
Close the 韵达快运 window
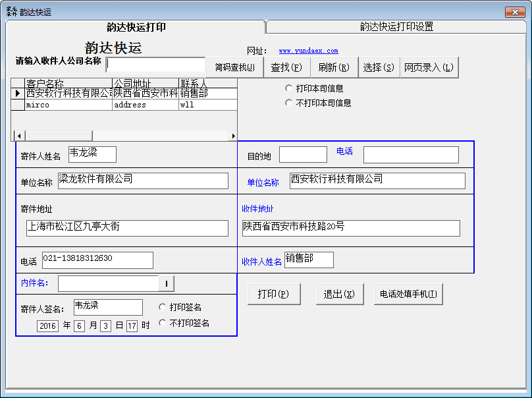click(x=515, y=13)
